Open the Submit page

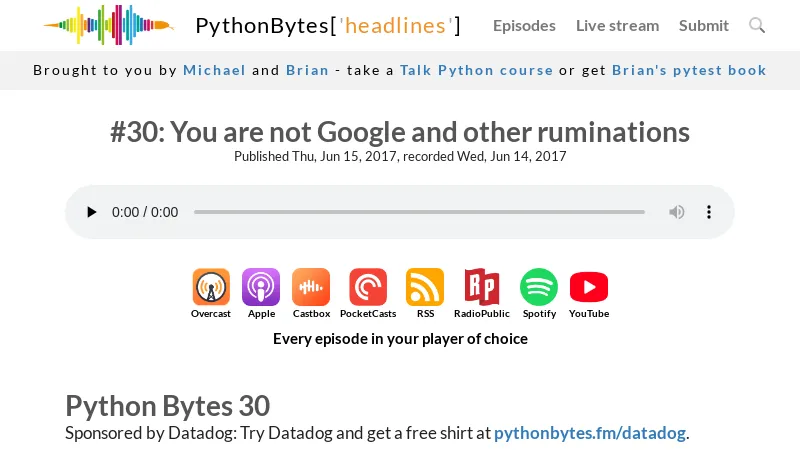[x=704, y=26]
